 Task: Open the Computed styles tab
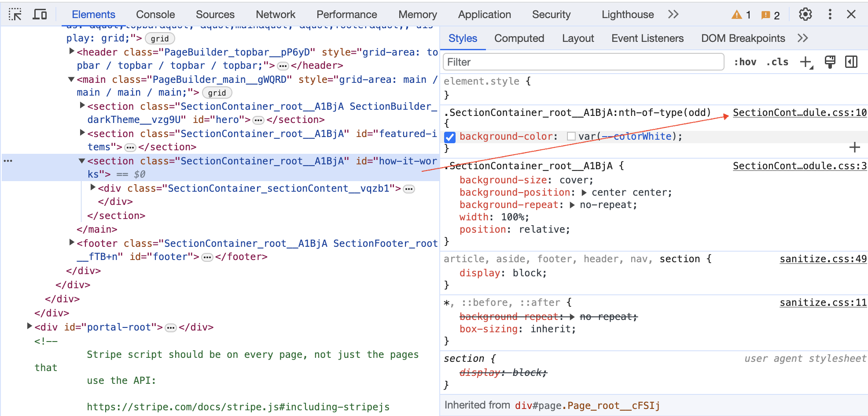519,38
